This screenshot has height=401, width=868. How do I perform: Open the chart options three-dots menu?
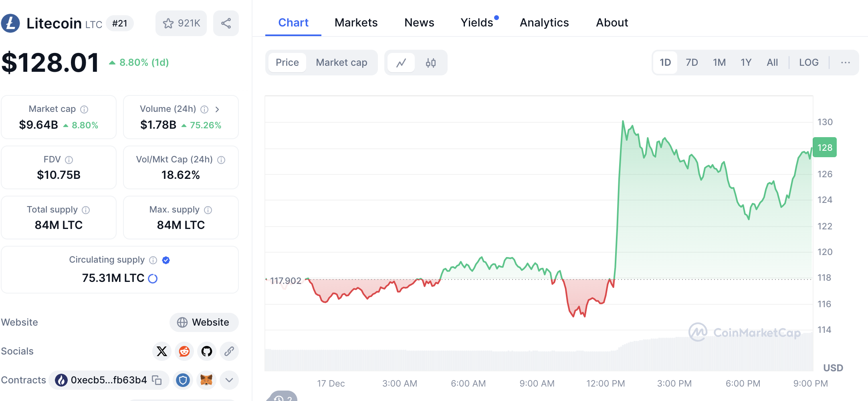point(846,63)
